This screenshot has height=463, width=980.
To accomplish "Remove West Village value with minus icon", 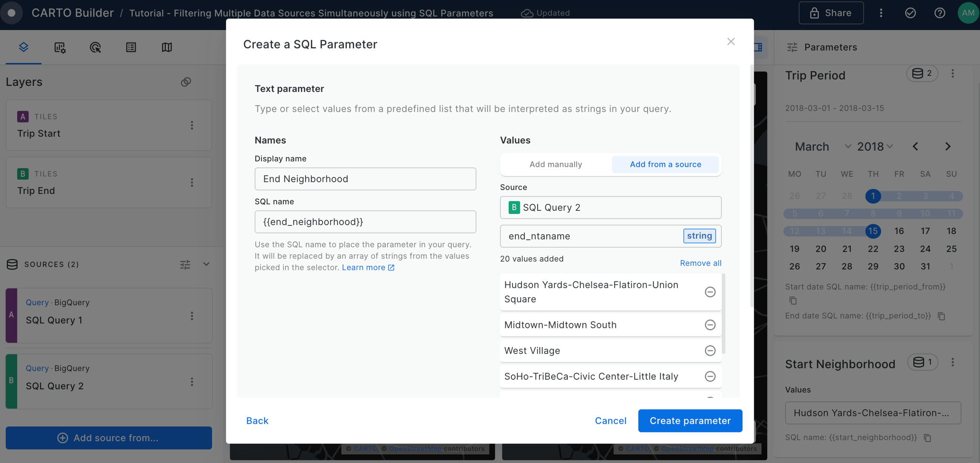I will pyautogui.click(x=710, y=351).
